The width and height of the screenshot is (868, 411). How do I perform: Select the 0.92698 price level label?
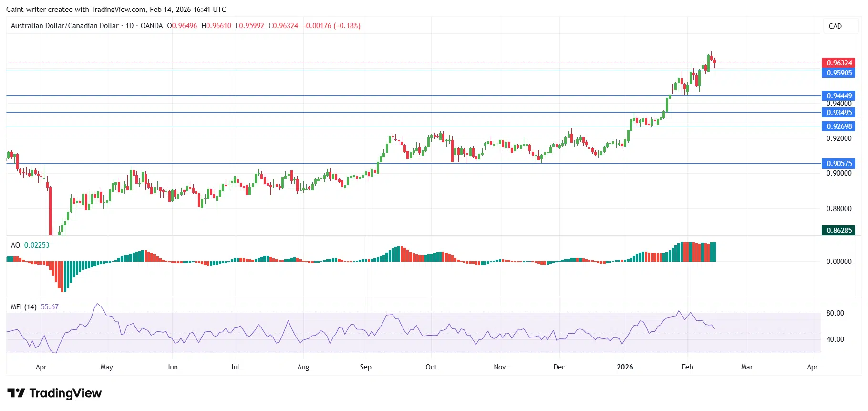pos(838,126)
